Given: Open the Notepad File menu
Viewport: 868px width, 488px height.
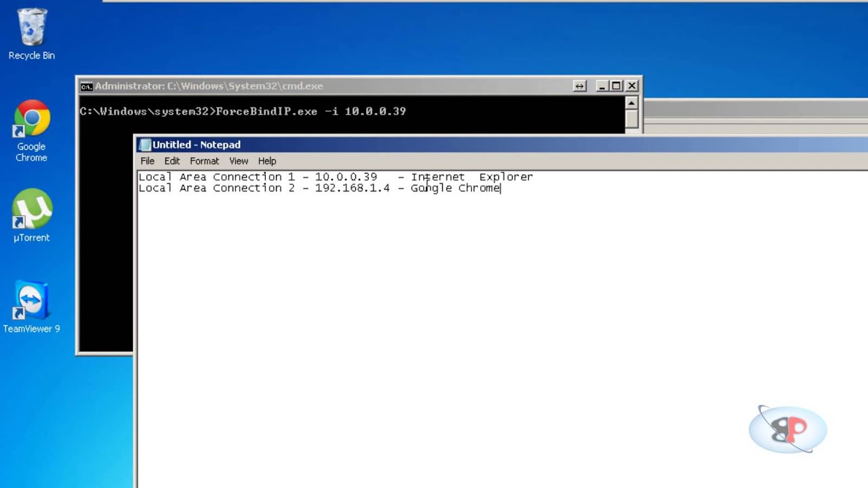Looking at the screenshot, I should pyautogui.click(x=147, y=161).
